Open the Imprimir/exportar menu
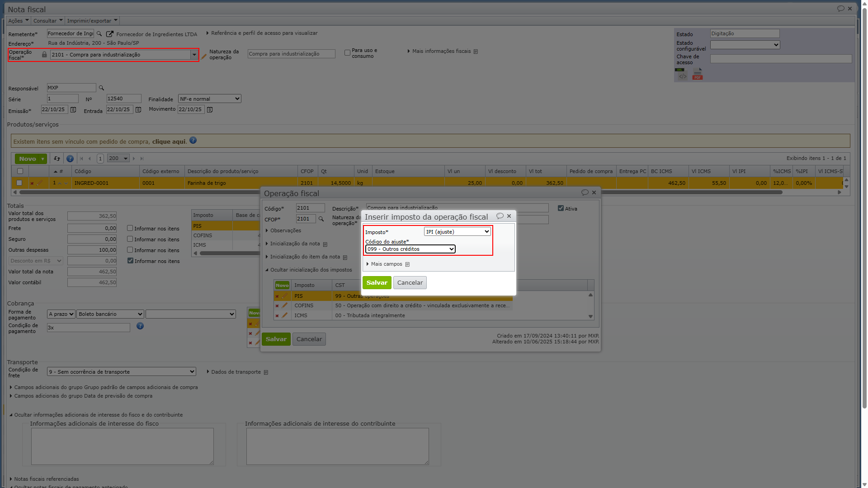868x488 pixels. click(92, 21)
